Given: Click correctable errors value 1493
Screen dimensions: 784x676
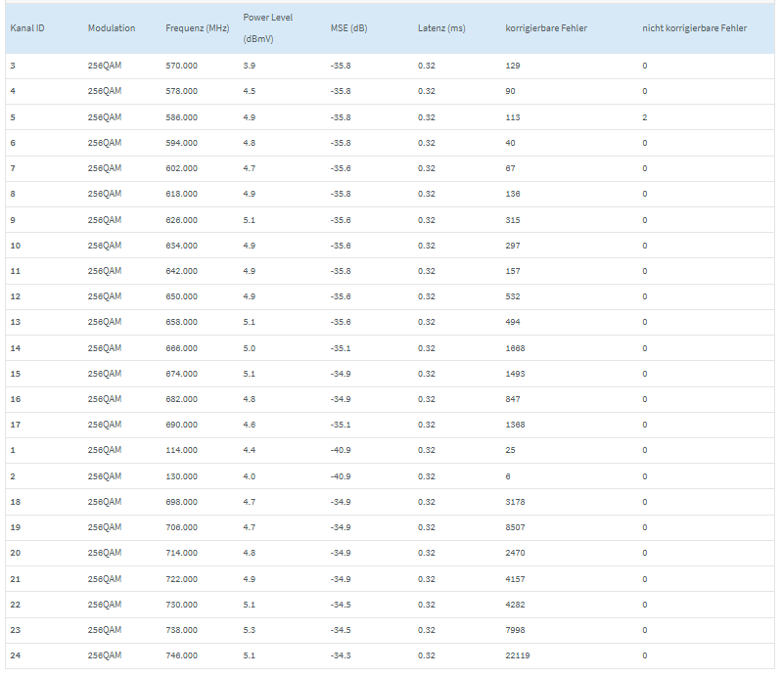Looking at the screenshot, I should pyautogui.click(x=515, y=374).
